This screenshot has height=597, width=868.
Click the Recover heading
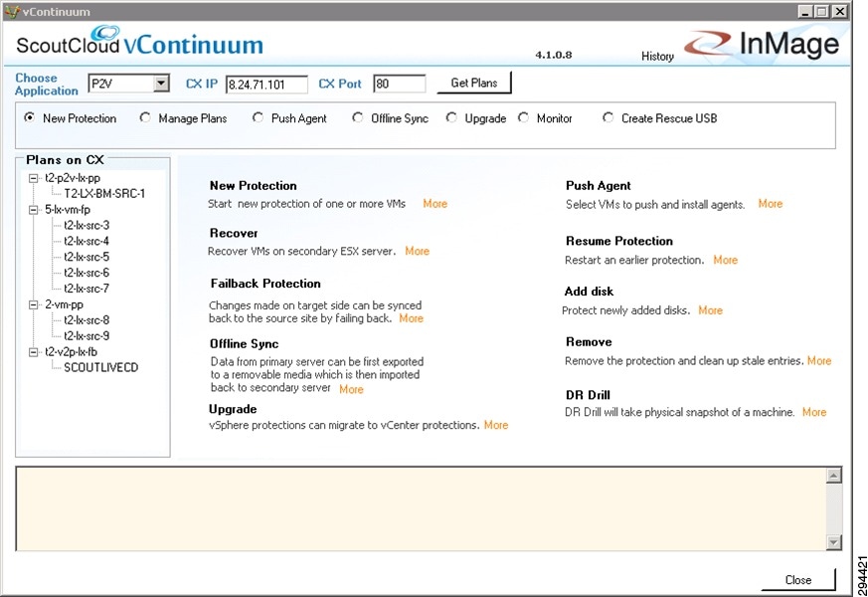click(234, 233)
